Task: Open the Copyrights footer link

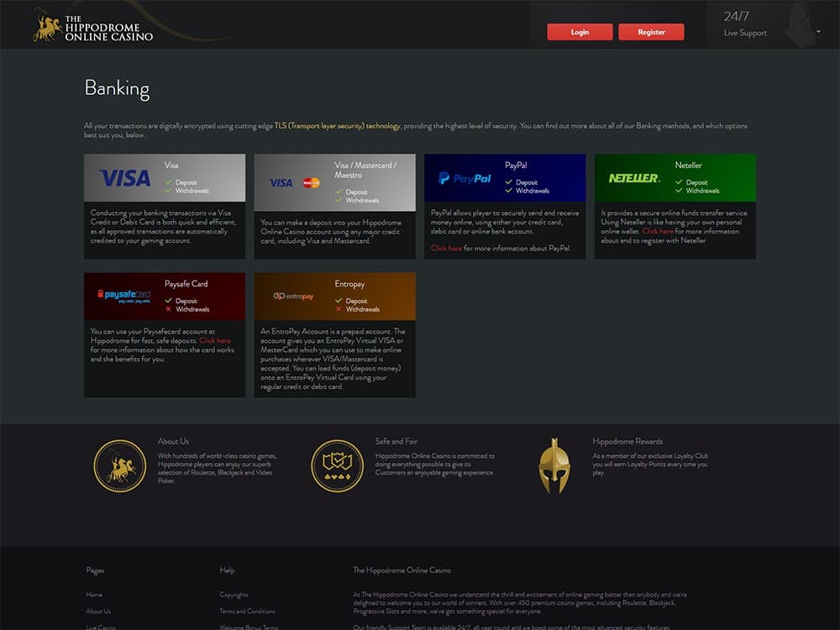Action: [x=234, y=595]
